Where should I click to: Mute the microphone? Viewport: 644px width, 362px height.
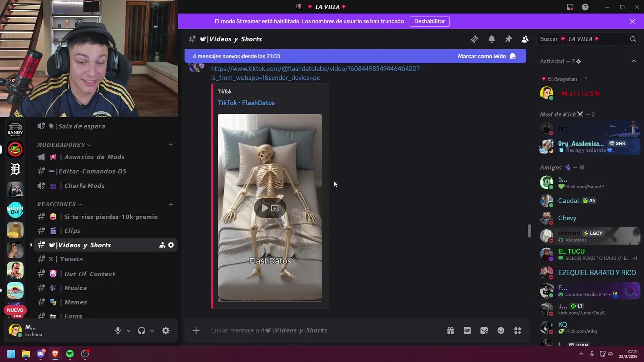pyautogui.click(x=118, y=330)
